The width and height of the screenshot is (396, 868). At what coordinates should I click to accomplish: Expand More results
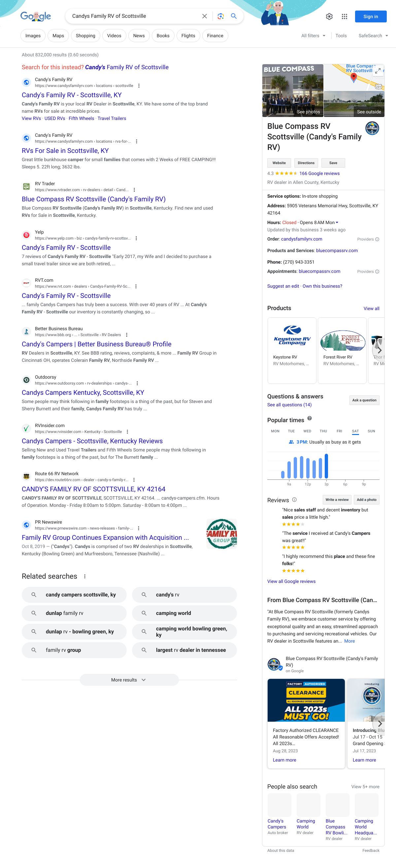[129, 680]
